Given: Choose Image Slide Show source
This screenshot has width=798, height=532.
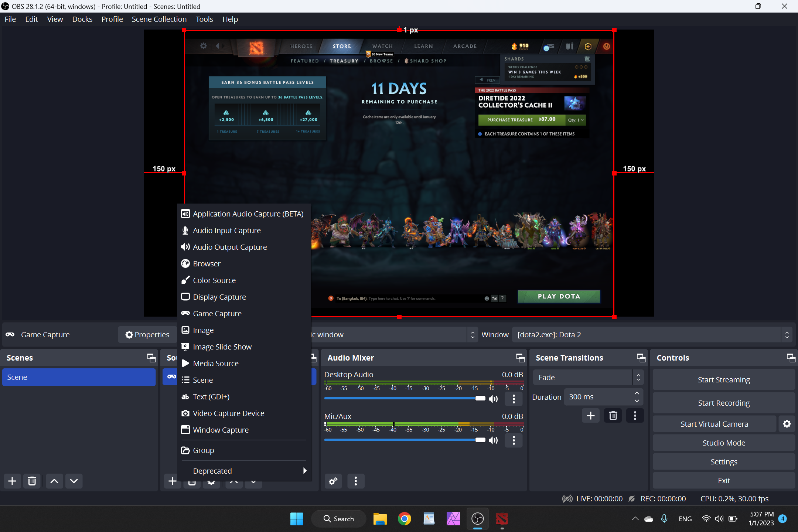Looking at the screenshot, I should [244, 347].
